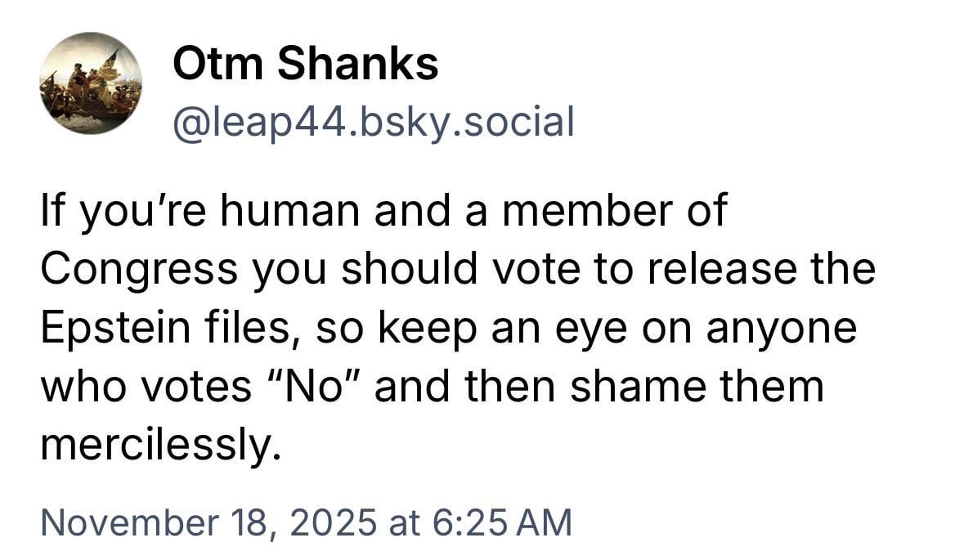Click the word "vote" in the post
This screenshot has height=560, width=964.
(523, 271)
